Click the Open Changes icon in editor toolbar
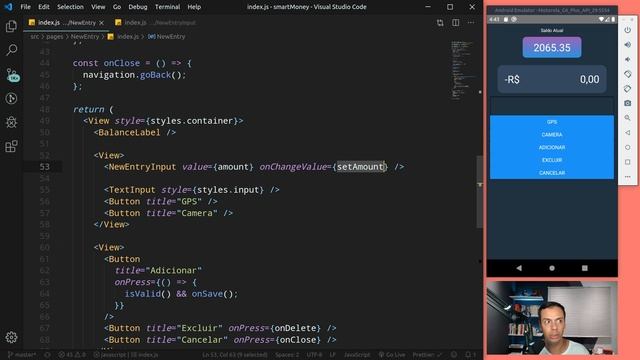The image size is (640, 360). (x=440, y=23)
